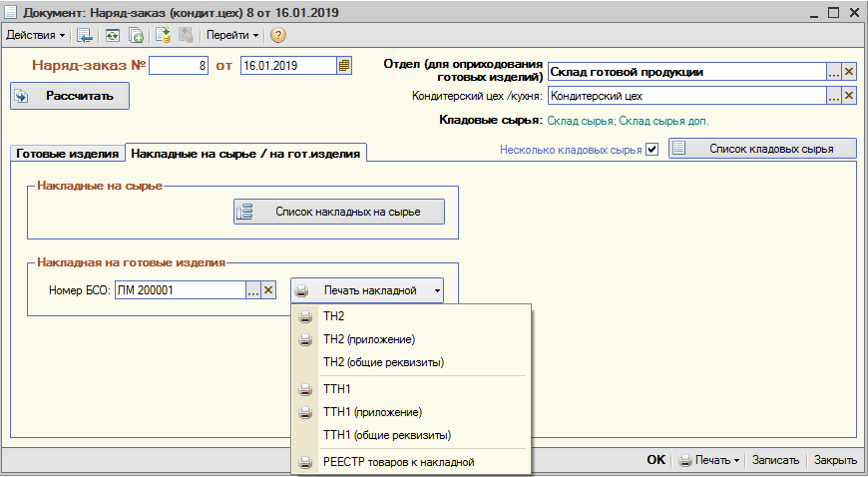This screenshot has height=477, width=868.
Task: Toggle Несколько кладовых сырья checkbox
Action: (652, 150)
